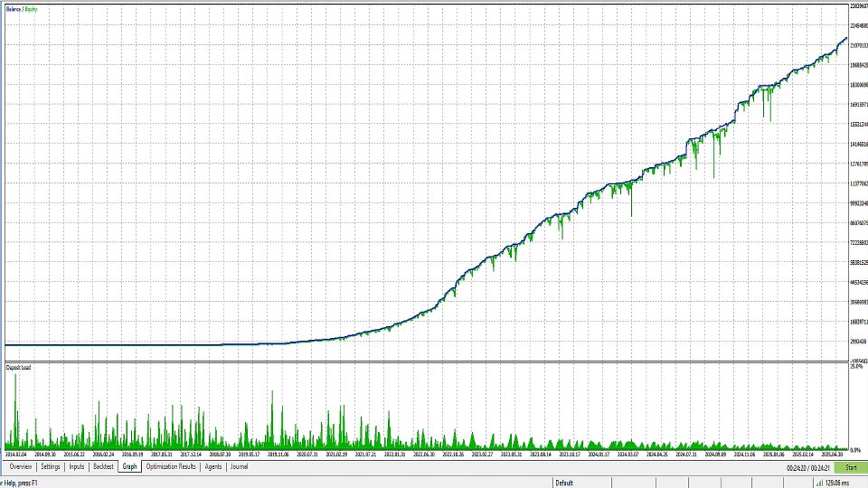Image resolution: width=868 pixels, height=488 pixels.
Task: Click the green Start button
Action: click(x=851, y=467)
